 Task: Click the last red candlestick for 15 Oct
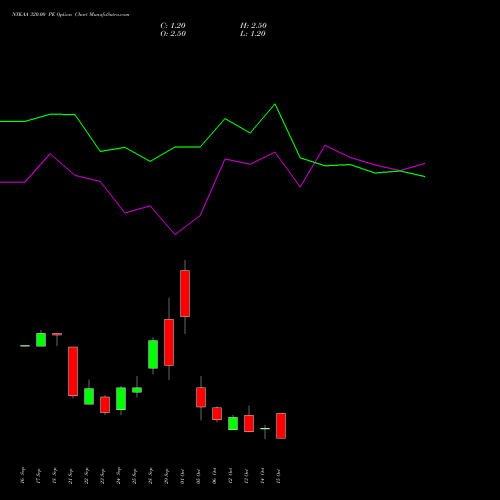(281, 426)
